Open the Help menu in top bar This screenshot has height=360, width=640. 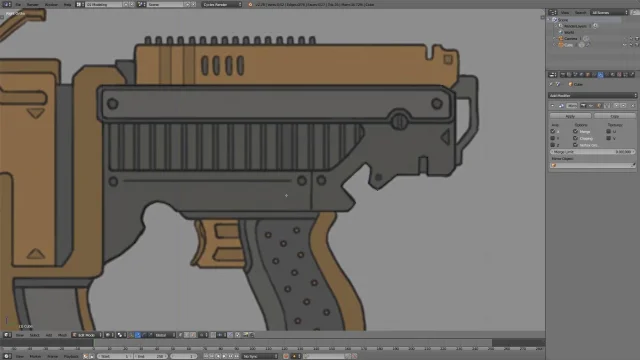(x=67, y=4)
